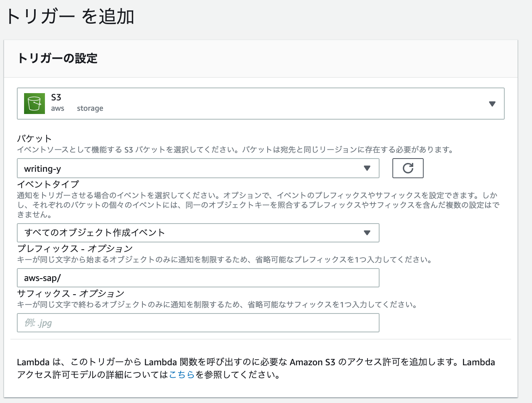This screenshot has width=532, height=403.
Task: Click the Lambda access permission note paragraph
Action: pos(256,368)
